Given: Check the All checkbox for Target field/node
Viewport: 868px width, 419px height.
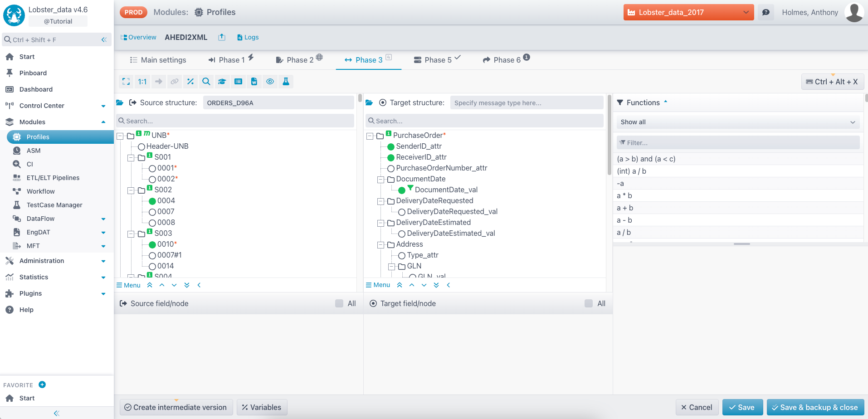Looking at the screenshot, I should (x=589, y=303).
